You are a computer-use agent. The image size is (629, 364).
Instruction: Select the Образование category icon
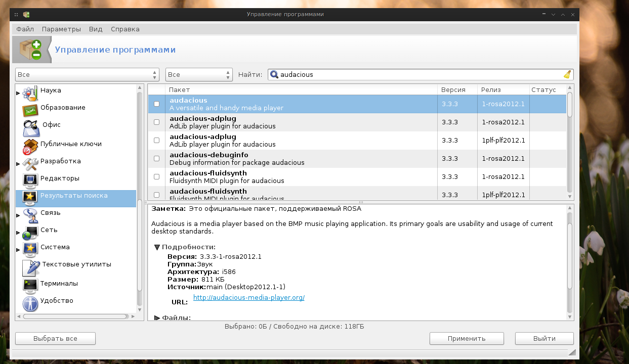(x=30, y=110)
